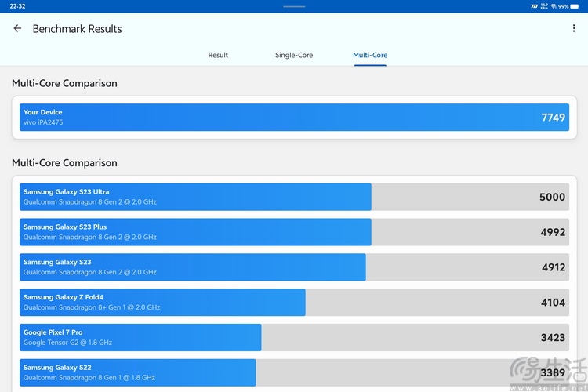Screen dimensions: 588x392
Task: Tap the Wi-Fi status icon
Action: [554, 6]
